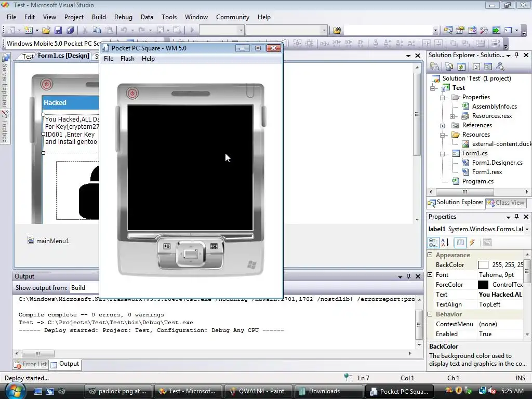Click View Designer icon in Solution Explorer
Image resolution: width=532 pixels, height=399 pixels.
coord(488,67)
